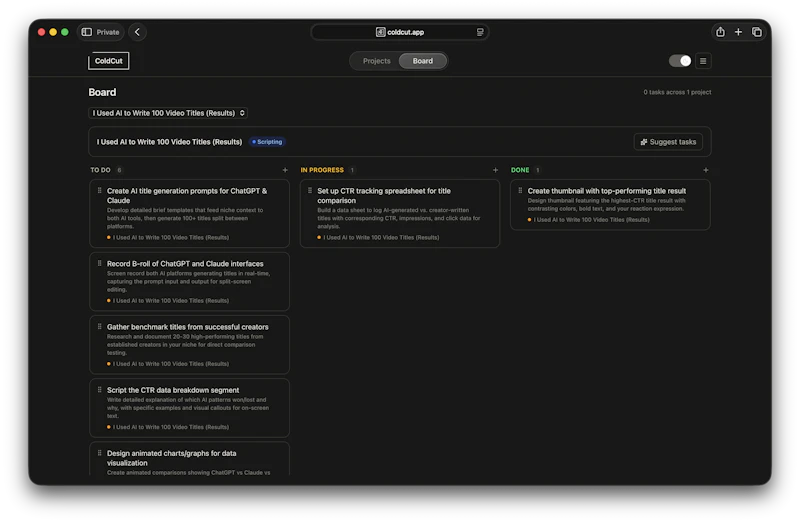Open the project selector dropdown
The width and height of the screenshot is (800, 523).
pyautogui.click(x=168, y=113)
